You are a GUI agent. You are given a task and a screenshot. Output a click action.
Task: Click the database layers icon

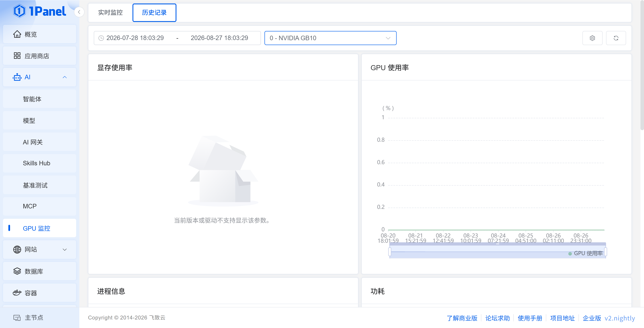point(17,271)
